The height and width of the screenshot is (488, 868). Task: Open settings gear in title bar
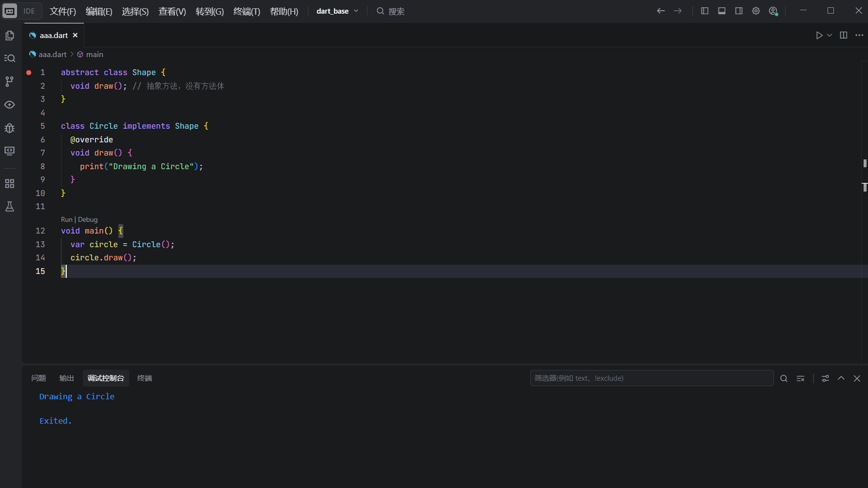click(x=756, y=11)
